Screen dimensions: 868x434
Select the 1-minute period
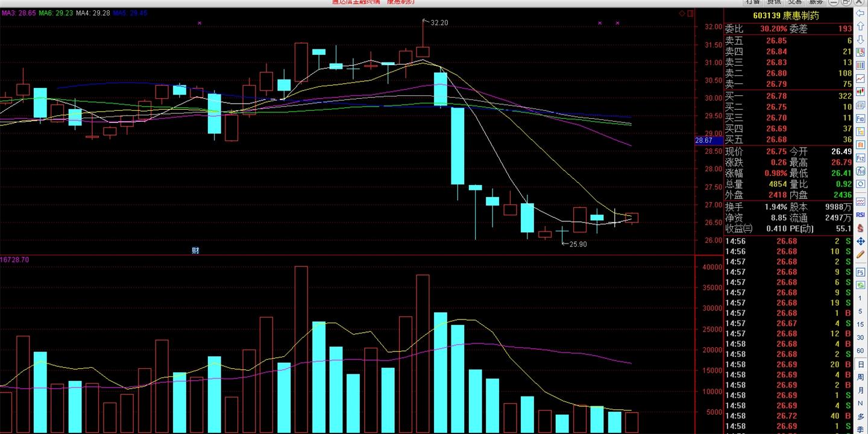point(861,299)
